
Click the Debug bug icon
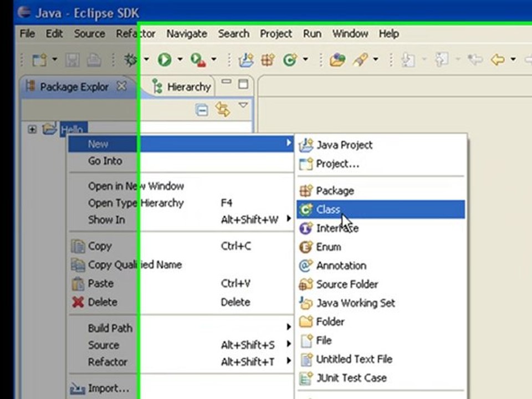click(x=131, y=60)
